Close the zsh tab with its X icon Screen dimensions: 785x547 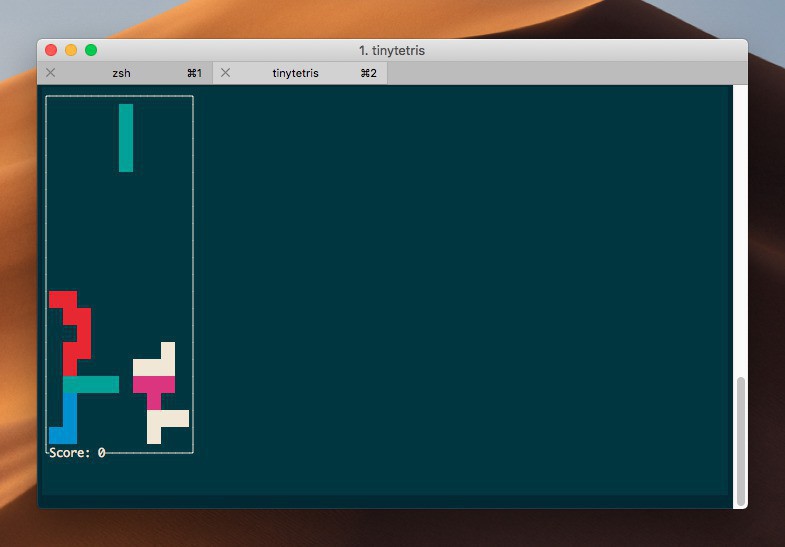pos(51,73)
